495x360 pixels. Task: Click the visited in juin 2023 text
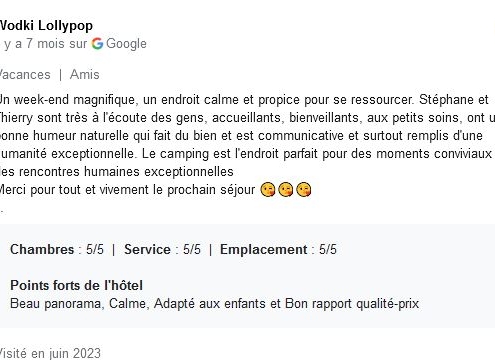(50, 353)
